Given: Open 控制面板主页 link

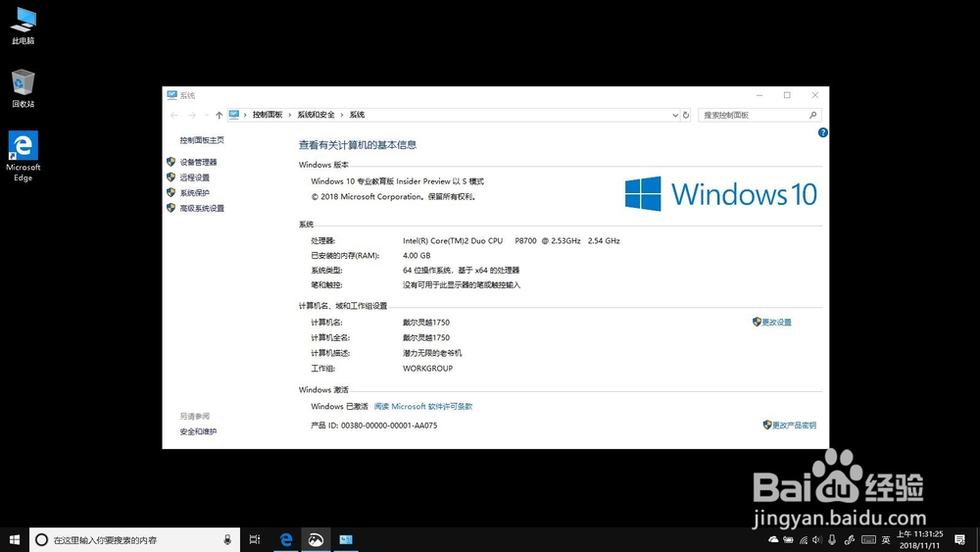Looking at the screenshot, I should coord(202,140).
